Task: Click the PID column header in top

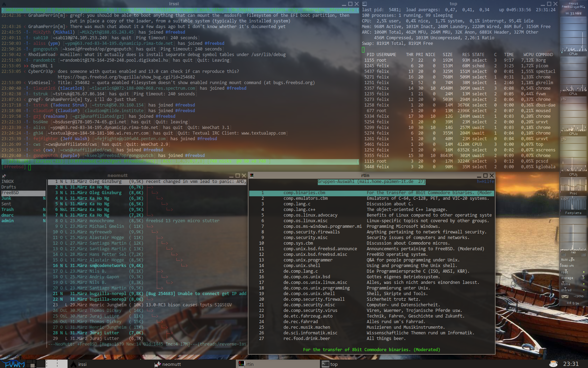Action: tap(370, 55)
